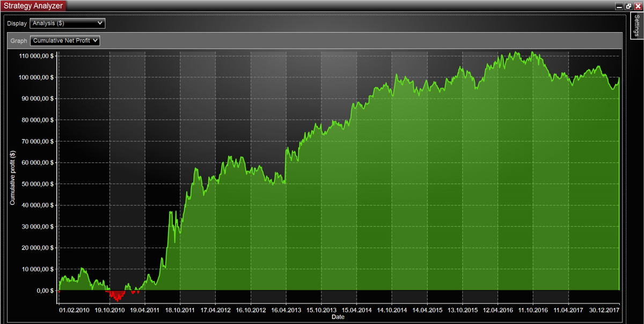The image size is (644, 324).
Task: Click the '20 000,00 $' axis value
Action: (38, 248)
